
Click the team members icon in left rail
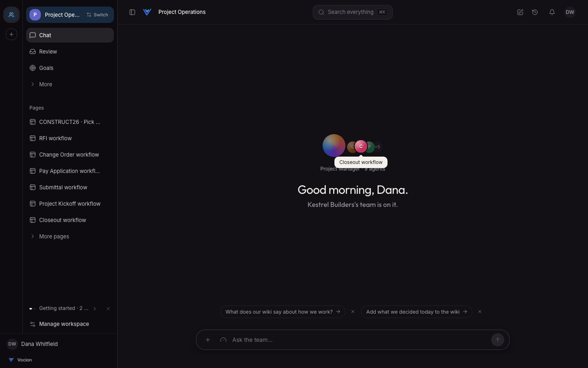pos(11,15)
